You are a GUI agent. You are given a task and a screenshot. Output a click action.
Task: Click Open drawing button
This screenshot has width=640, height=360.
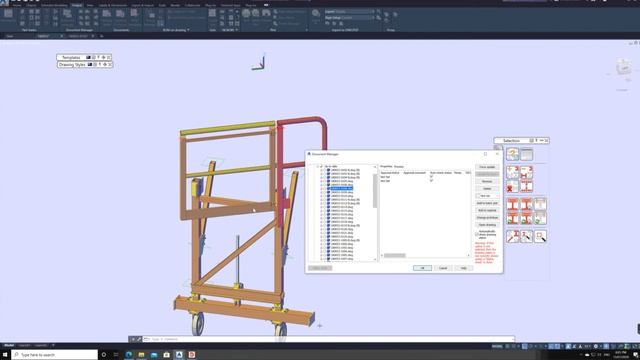tap(487, 224)
